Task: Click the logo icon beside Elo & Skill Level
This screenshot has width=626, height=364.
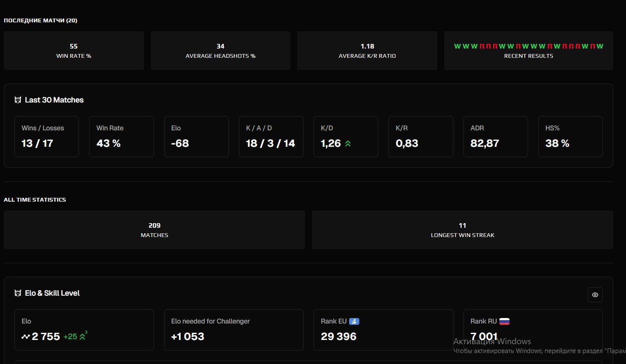Action: tap(18, 293)
